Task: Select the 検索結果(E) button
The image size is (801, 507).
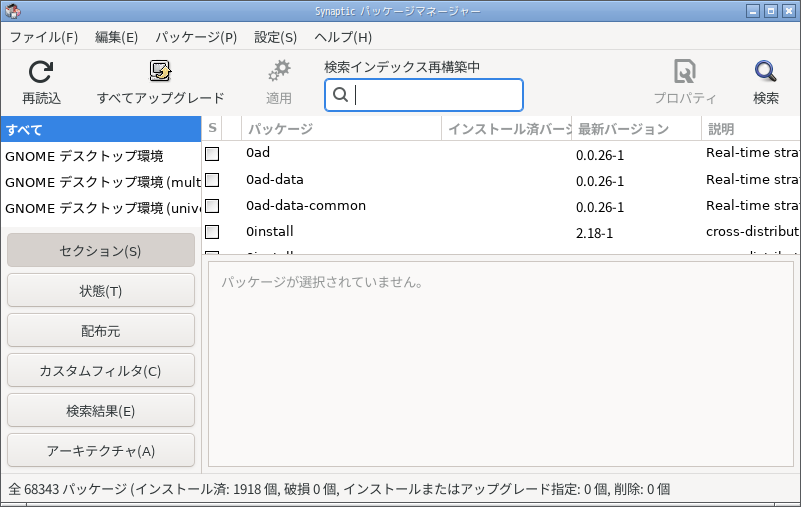Action: (x=101, y=410)
